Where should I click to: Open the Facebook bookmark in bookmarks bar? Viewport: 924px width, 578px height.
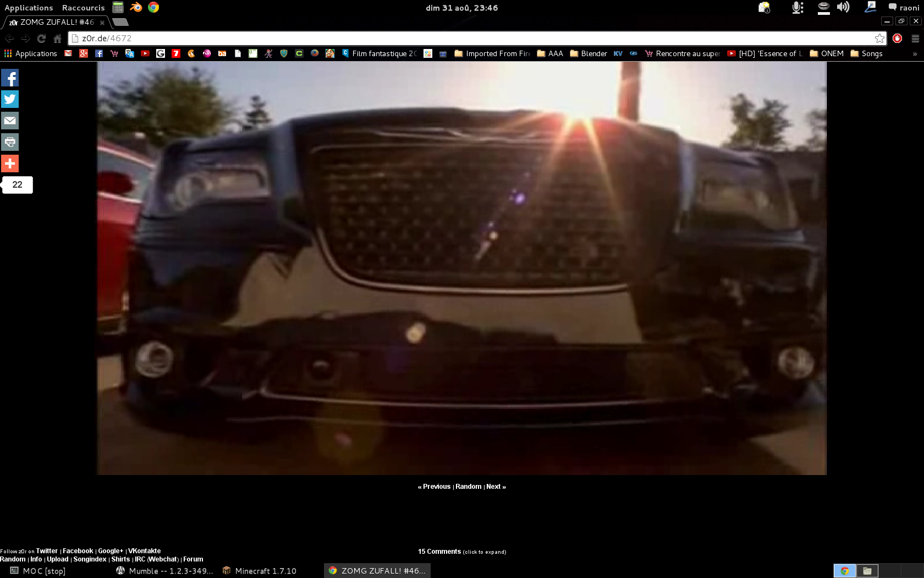[x=99, y=53]
